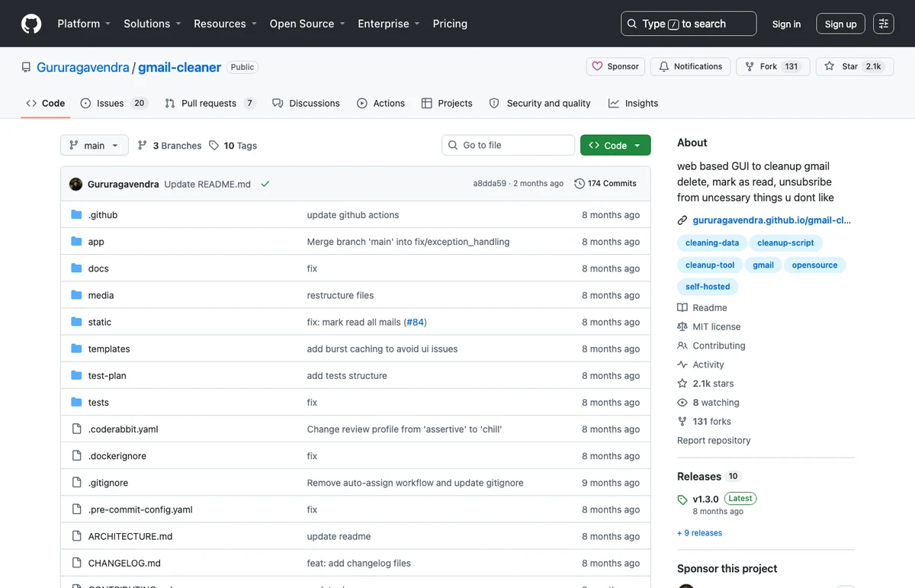Click file icon next to .dockerignore

tap(76, 456)
